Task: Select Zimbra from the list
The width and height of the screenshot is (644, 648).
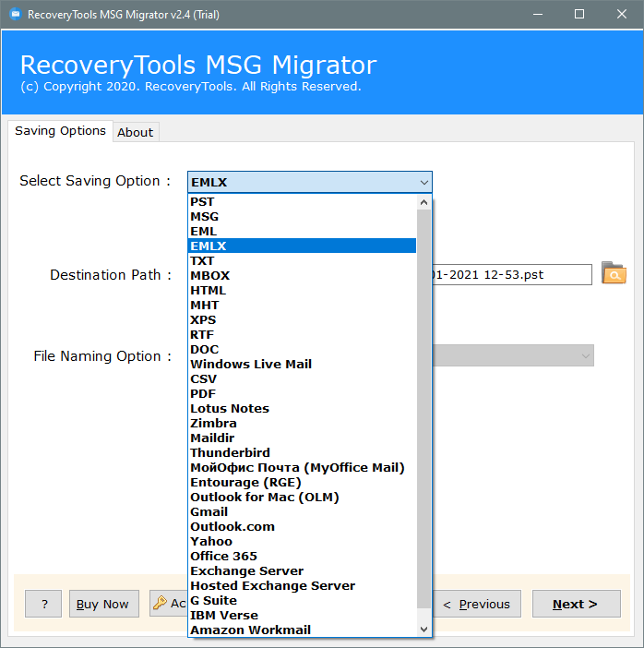Action: [302, 423]
